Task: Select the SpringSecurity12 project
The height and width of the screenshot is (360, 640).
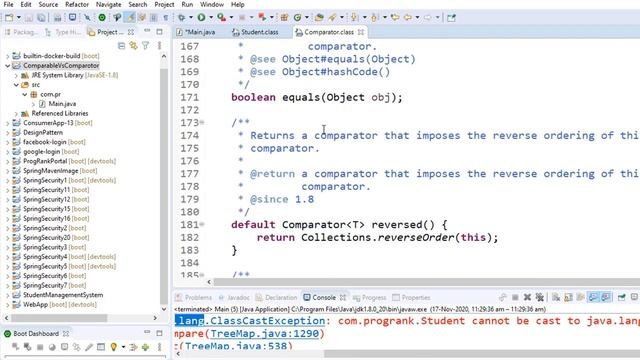Action: (x=47, y=200)
